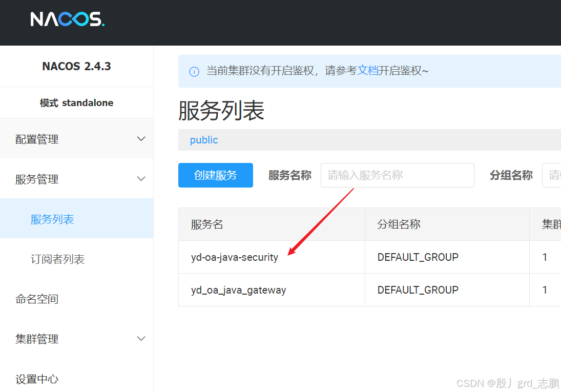Click the 分组名称 column header
Image resolution: width=561 pixels, height=392 pixels.
(x=399, y=224)
